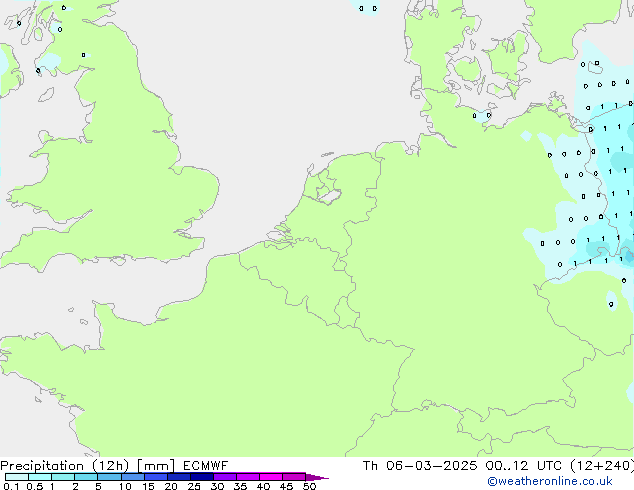Viewport: 634px width, 490px height.
Task: Select the "00..12 UTC" time range text
Action: point(524,465)
